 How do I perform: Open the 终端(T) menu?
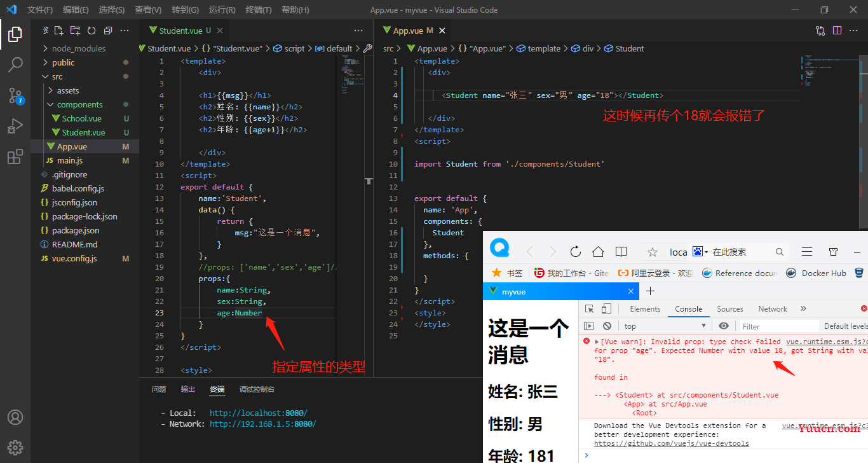258,10
